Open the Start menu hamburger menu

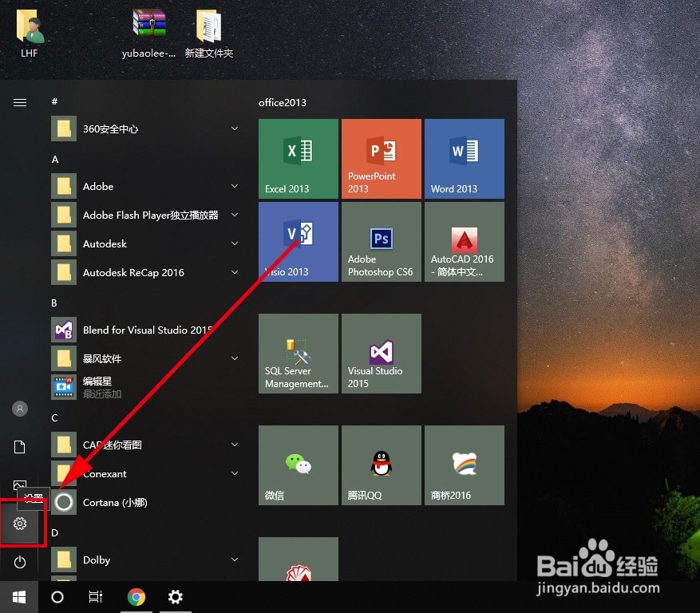coord(20,102)
